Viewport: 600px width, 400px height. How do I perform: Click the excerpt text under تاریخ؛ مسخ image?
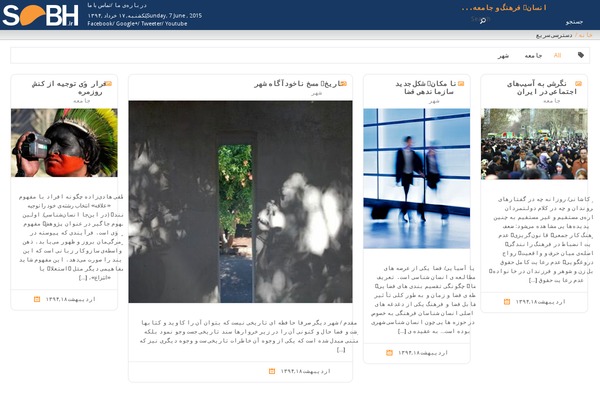(249, 336)
